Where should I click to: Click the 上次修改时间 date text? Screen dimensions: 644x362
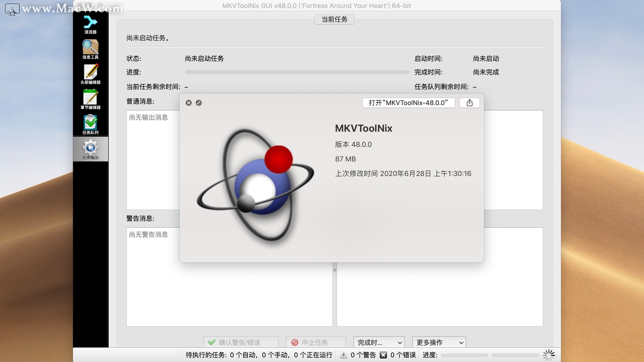click(403, 174)
